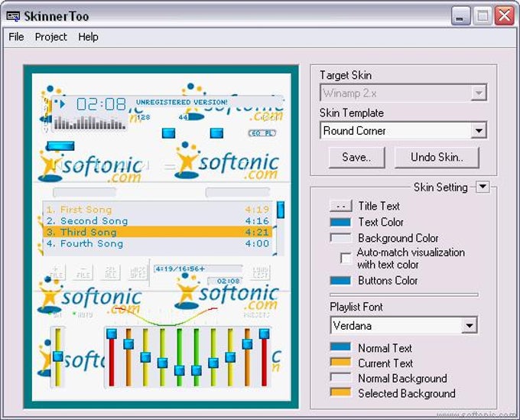Pick the Text Color swatch
This screenshot has height=420, width=520.
click(340, 222)
